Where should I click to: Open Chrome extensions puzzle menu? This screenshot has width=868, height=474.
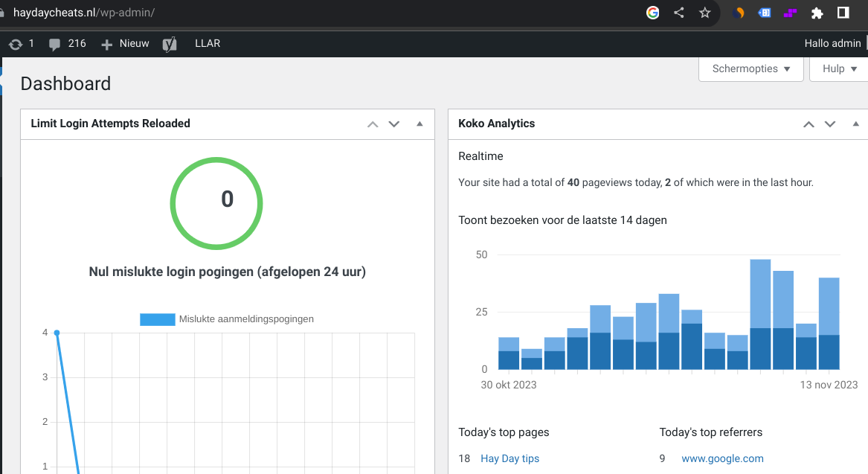click(817, 13)
